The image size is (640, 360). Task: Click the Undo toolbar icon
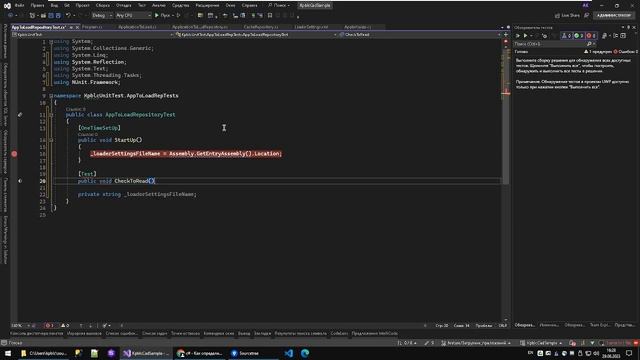pos(69,16)
